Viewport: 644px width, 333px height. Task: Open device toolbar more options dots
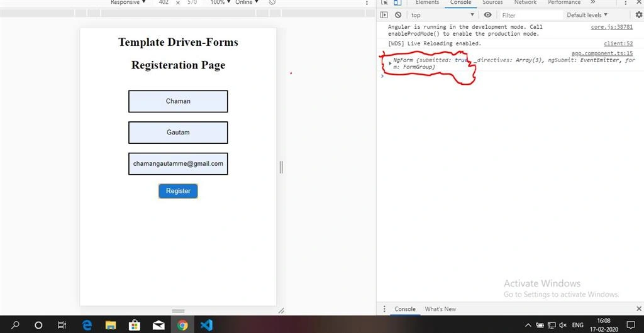pos(367,3)
